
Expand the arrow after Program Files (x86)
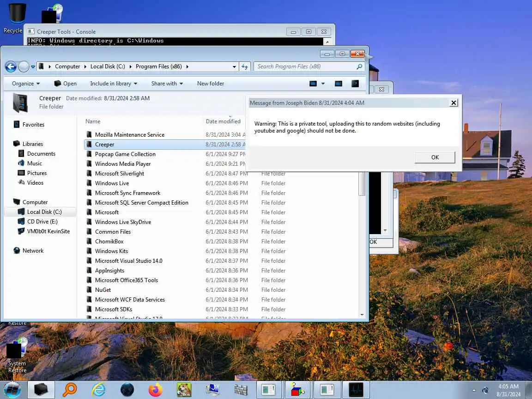(x=187, y=66)
